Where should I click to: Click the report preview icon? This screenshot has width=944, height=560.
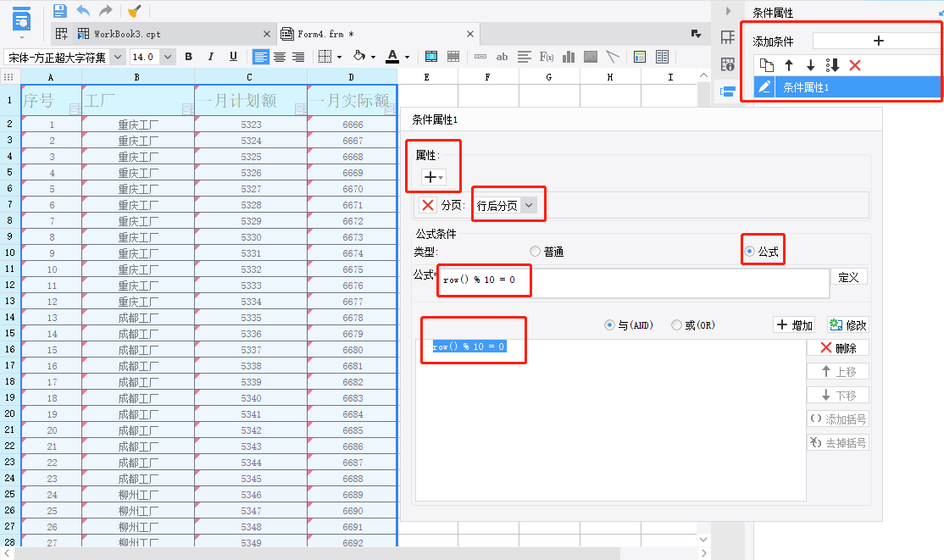click(22, 19)
